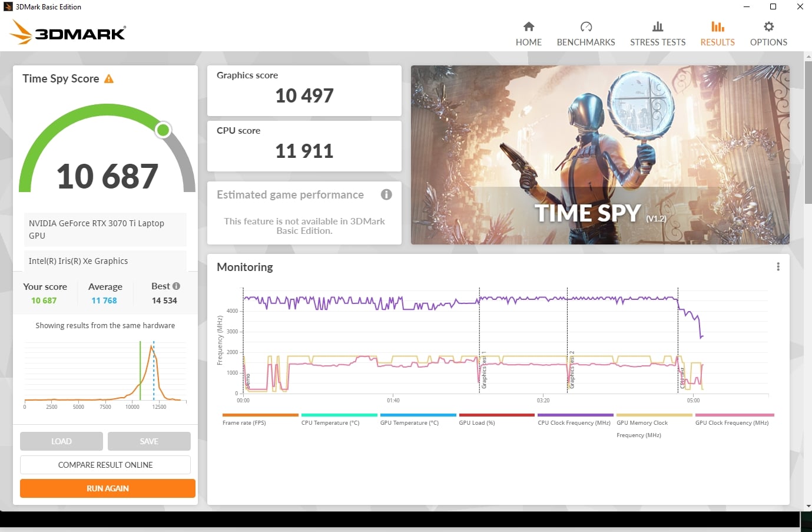Viewport: 812px width, 532px height.
Task: Click the Stress Tests bar chart icon
Action: click(658, 27)
